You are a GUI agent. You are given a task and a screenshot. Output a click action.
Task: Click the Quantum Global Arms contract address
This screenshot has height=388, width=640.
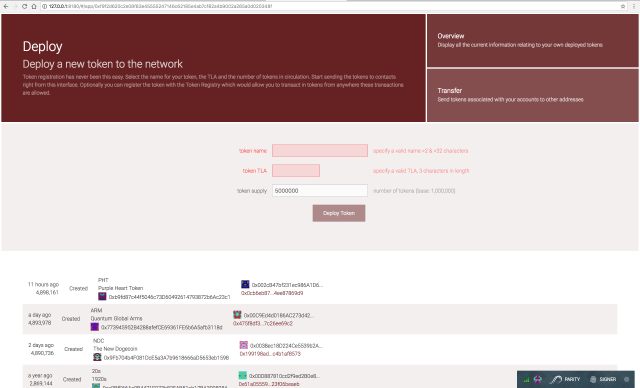pos(162,327)
